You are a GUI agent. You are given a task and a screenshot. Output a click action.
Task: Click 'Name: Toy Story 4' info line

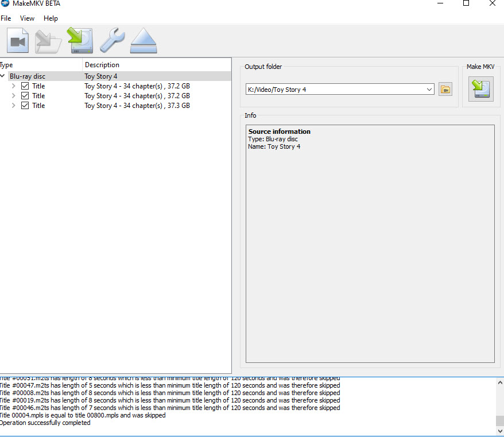coord(274,146)
